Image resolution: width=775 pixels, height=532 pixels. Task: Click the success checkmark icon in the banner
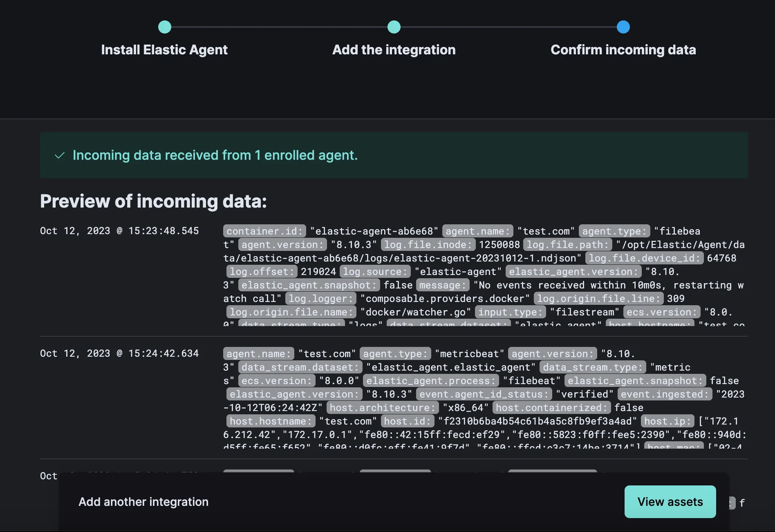(x=60, y=156)
